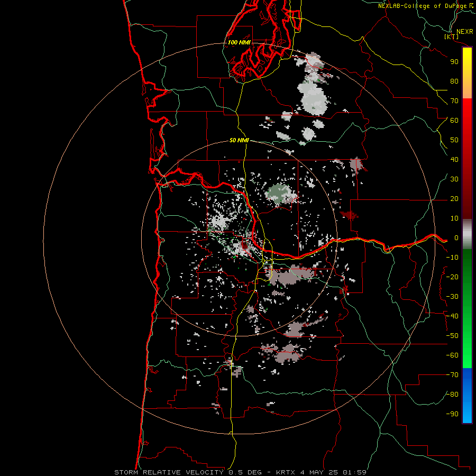This screenshot has height=476, width=476.
Task: Click the -30 scale value
Action: (x=452, y=297)
